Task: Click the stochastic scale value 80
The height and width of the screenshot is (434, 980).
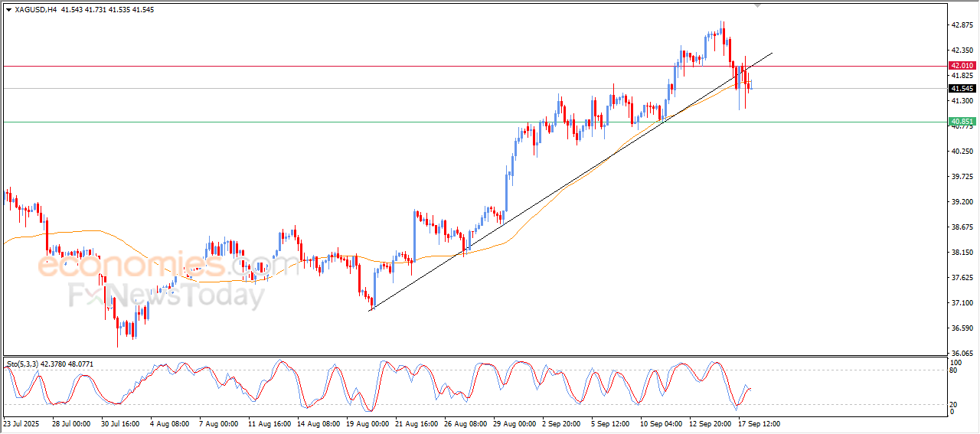Action: click(954, 370)
